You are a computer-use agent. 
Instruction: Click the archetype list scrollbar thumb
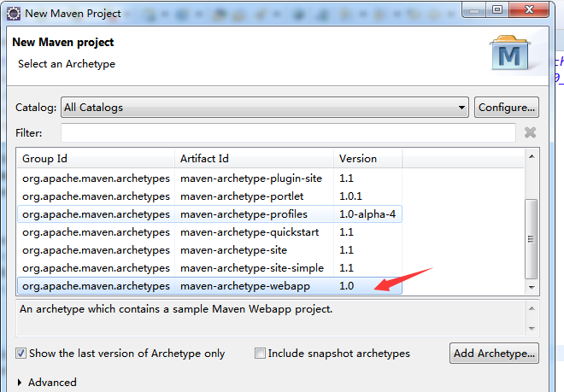click(x=532, y=239)
